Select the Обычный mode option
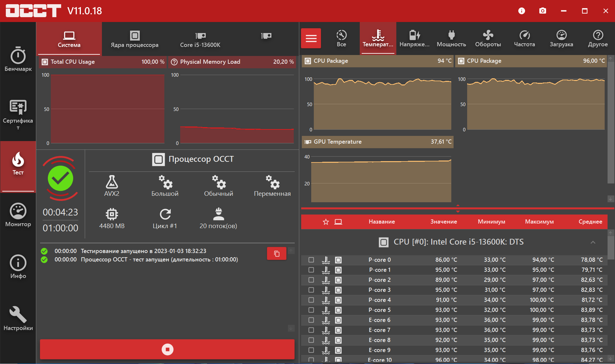The height and width of the screenshot is (364, 615). tap(219, 186)
